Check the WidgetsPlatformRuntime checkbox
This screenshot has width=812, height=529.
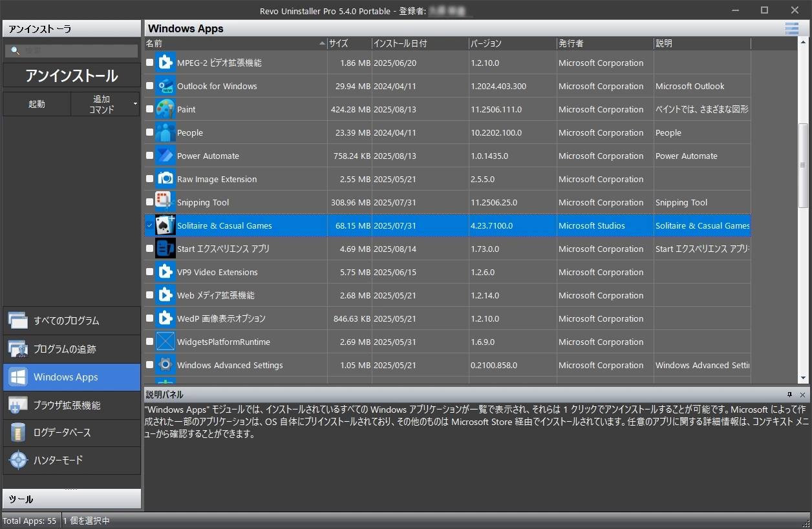tap(150, 342)
